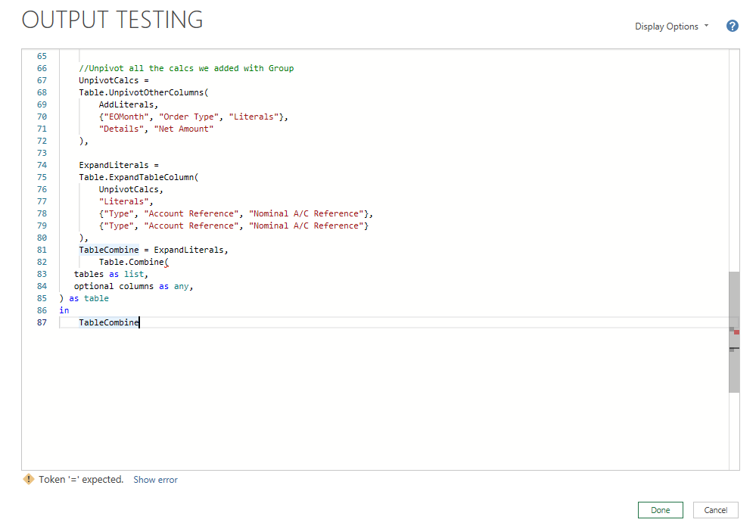Click the Token '=' expected error message
Screen dimensions: 756x532
click(x=81, y=479)
